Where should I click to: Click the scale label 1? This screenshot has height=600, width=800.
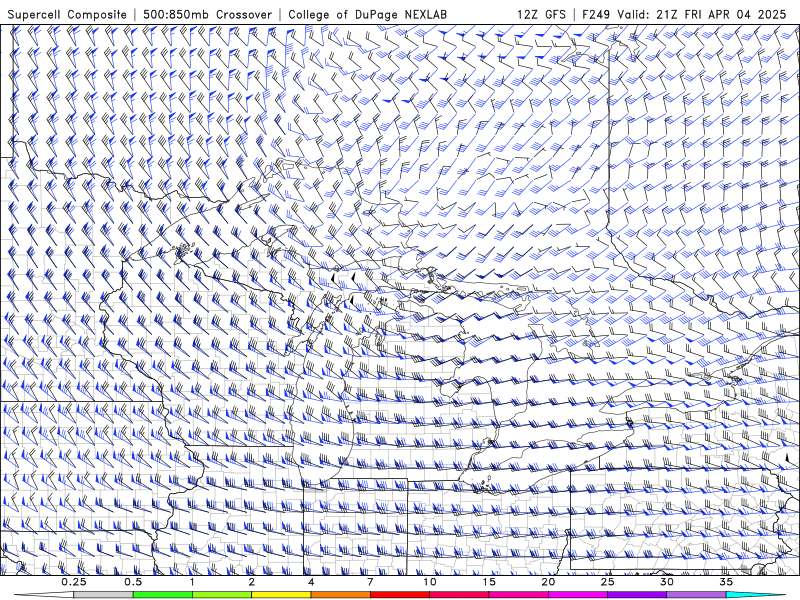click(x=192, y=582)
